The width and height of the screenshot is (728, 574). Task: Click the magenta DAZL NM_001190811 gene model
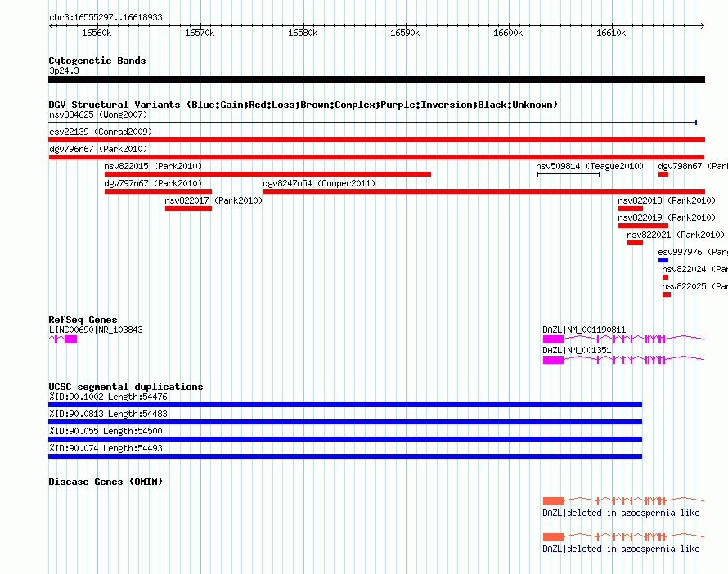coord(623,339)
